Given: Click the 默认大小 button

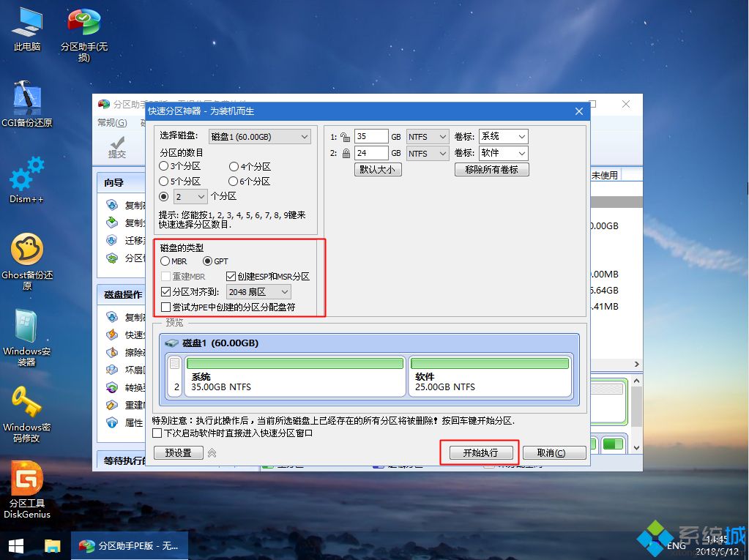Looking at the screenshot, I should click(x=377, y=169).
